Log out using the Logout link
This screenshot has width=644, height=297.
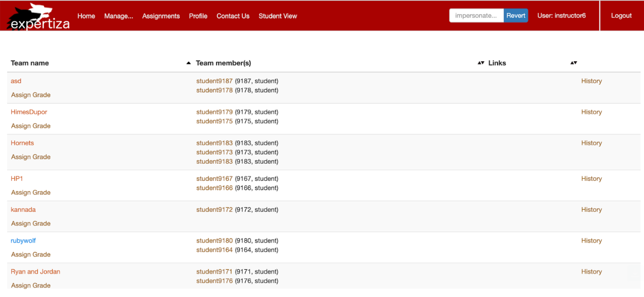[x=621, y=16]
